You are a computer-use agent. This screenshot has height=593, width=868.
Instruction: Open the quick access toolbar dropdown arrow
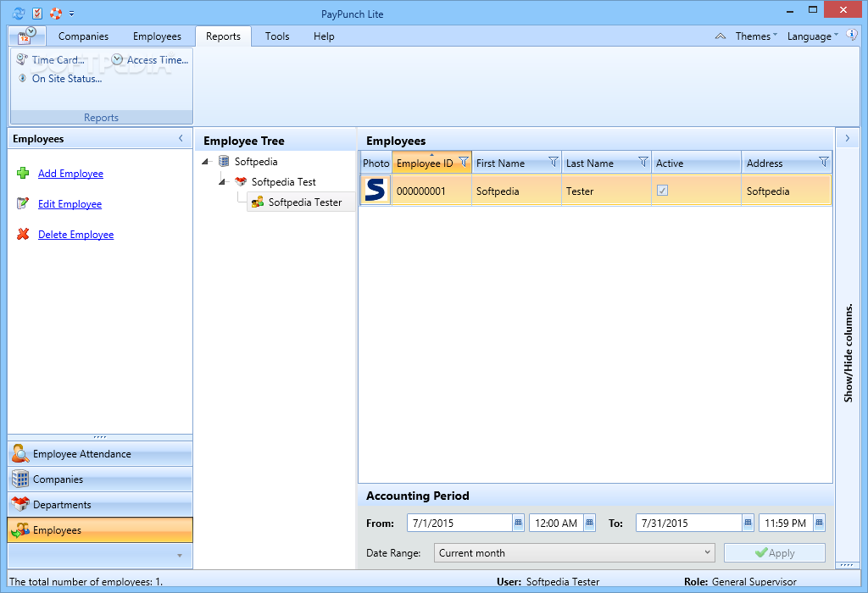[x=71, y=14]
